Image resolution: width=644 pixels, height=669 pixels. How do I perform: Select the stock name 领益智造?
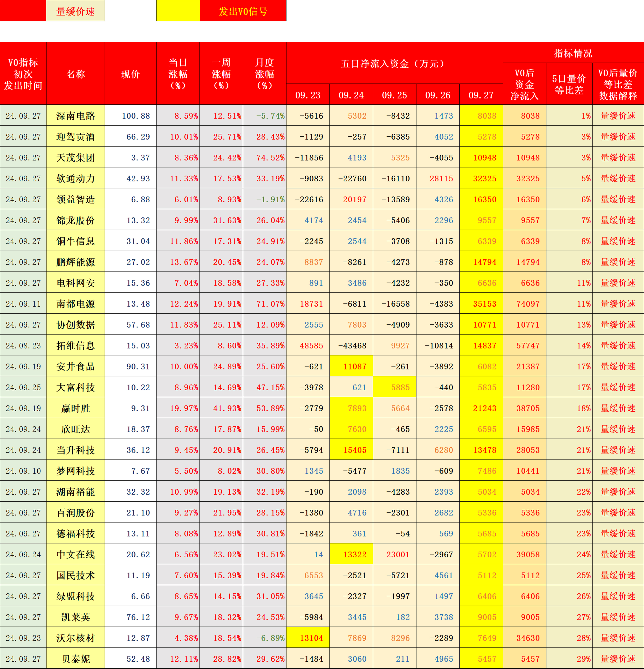[x=75, y=199]
